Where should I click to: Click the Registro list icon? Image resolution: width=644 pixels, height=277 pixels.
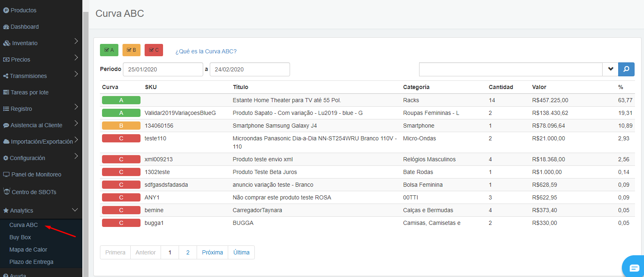coord(6,109)
